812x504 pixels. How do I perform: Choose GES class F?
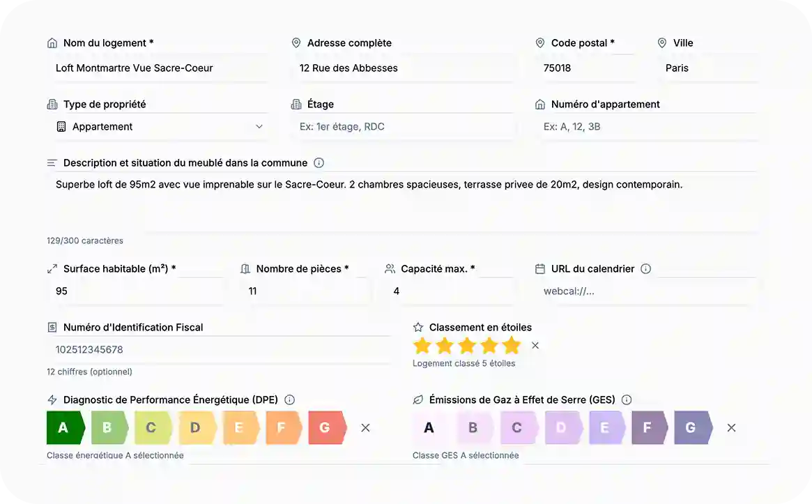pyautogui.click(x=648, y=428)
